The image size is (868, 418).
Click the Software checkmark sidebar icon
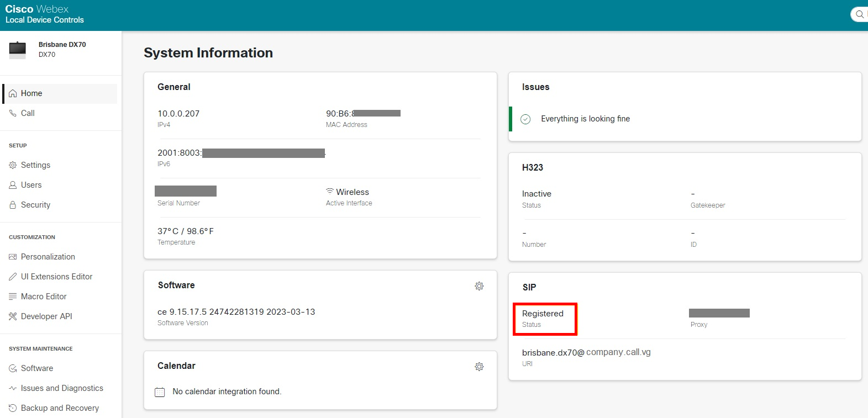[x=13, y=368]
